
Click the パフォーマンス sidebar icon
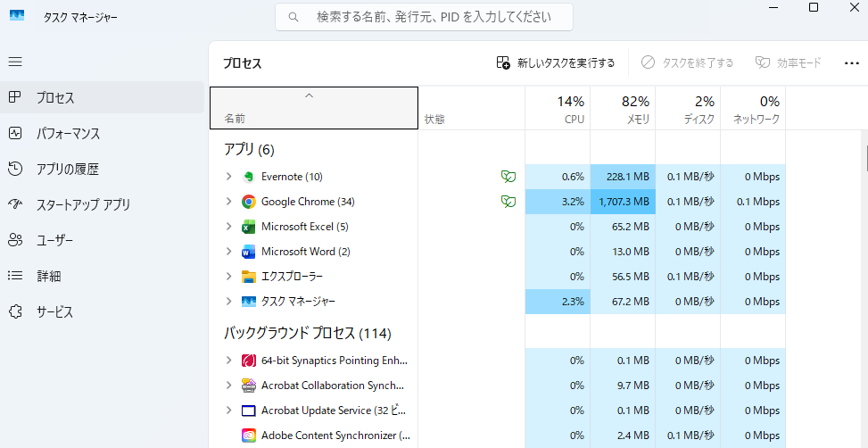[x=15, y=134]
